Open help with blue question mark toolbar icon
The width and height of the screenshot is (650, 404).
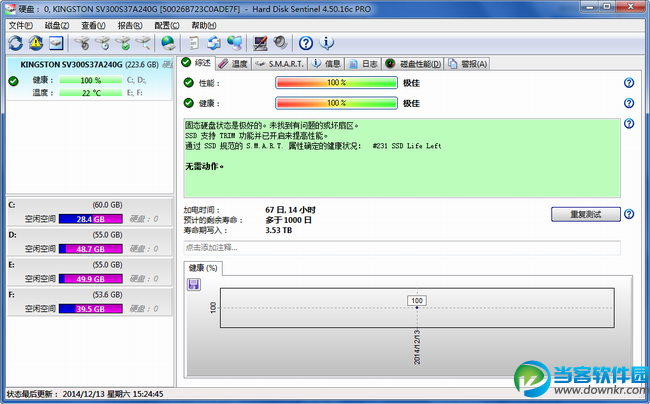tap(306, 43)
